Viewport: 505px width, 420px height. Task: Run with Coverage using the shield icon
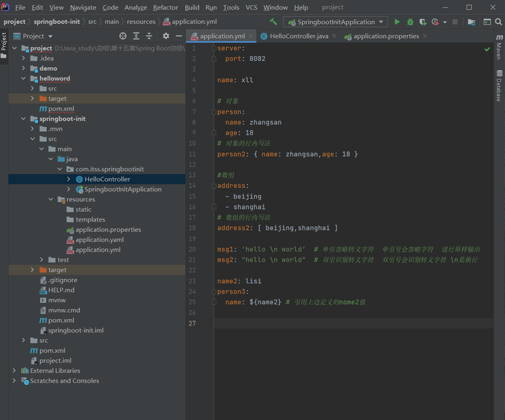tap(423, 22)
